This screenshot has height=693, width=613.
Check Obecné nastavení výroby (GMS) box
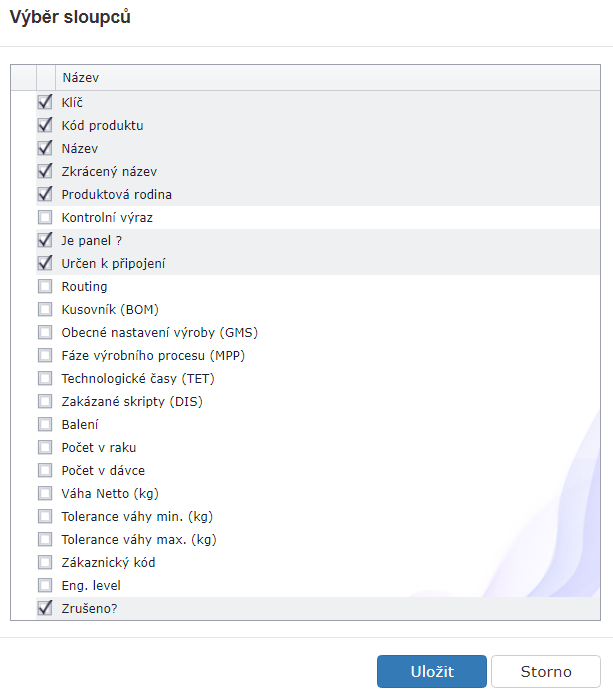pyautogui.click(x=44, y=332)
